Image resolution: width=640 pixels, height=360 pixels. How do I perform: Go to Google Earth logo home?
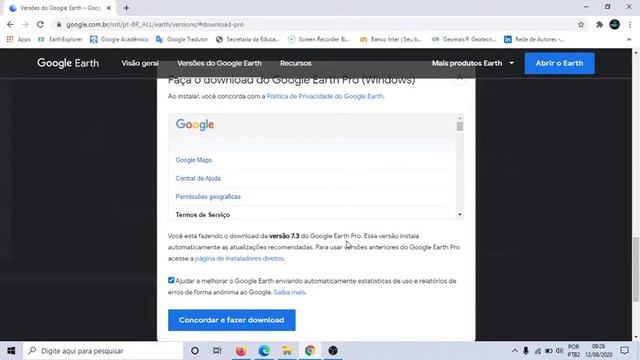click(x=68, y=63)
